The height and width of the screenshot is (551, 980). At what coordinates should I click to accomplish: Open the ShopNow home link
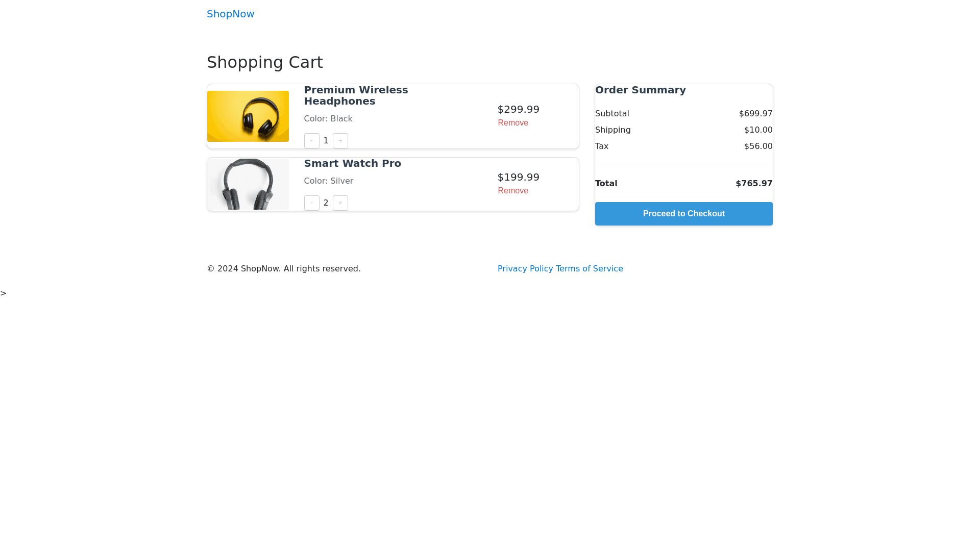(x=230, y=14)
